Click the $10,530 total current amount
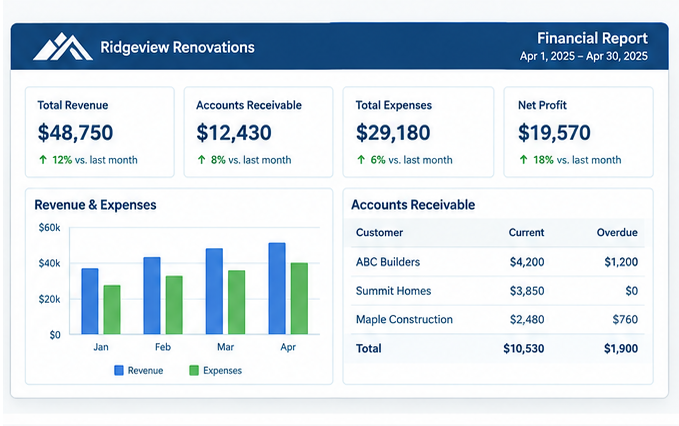Screen dimensions: 679x426 [x=524, y=349]
